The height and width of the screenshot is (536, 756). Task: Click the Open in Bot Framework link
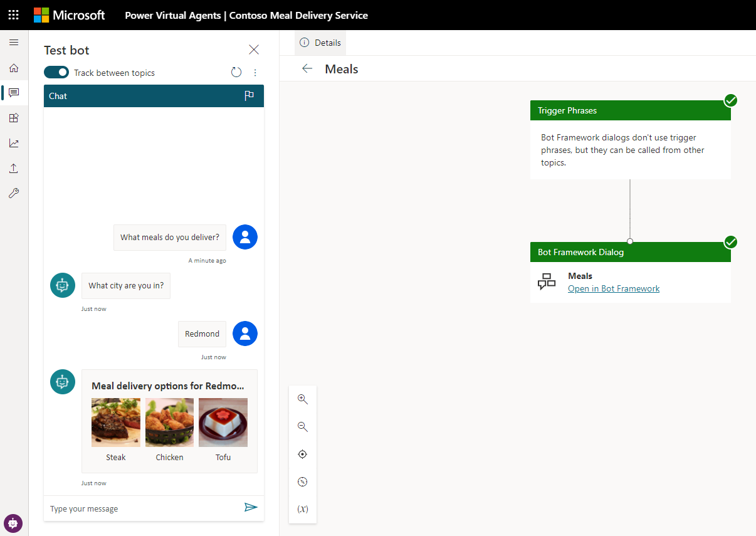click(613, 288)
